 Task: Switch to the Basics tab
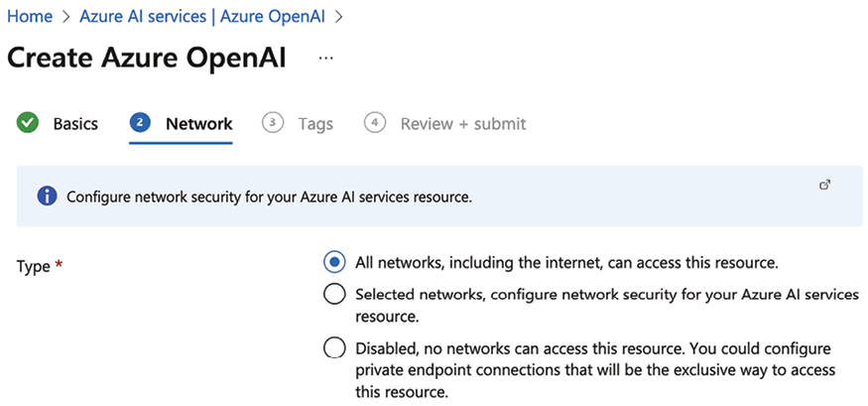click(75, 123)
